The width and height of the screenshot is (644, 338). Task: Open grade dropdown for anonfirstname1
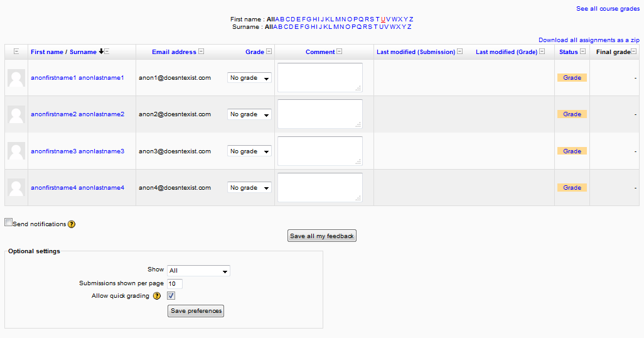pos(249,78)
